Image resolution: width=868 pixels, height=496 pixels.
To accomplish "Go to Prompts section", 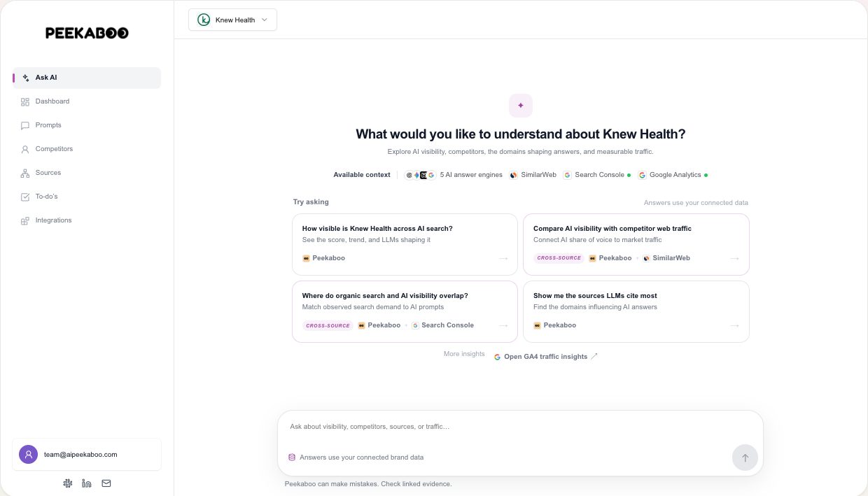I will [x=87, y=125].
